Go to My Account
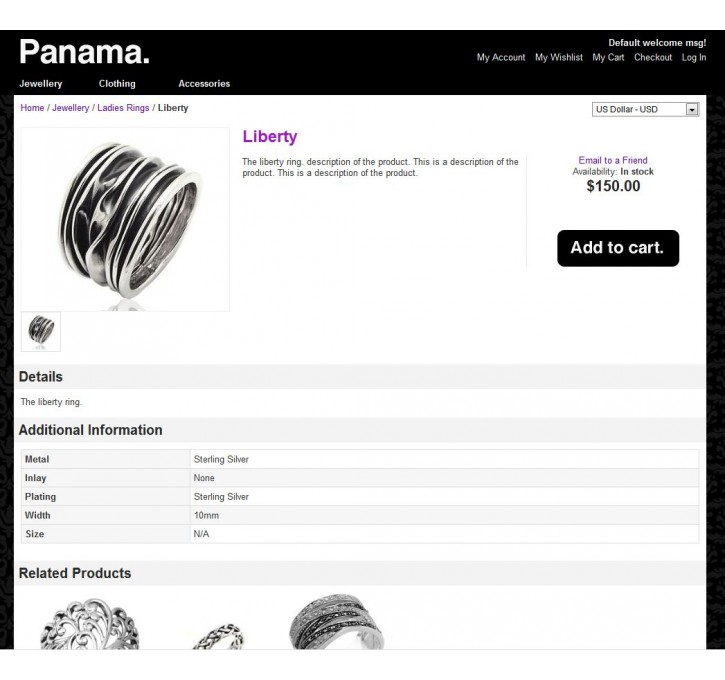The image size is (725, 680). [x=501, y=57]
